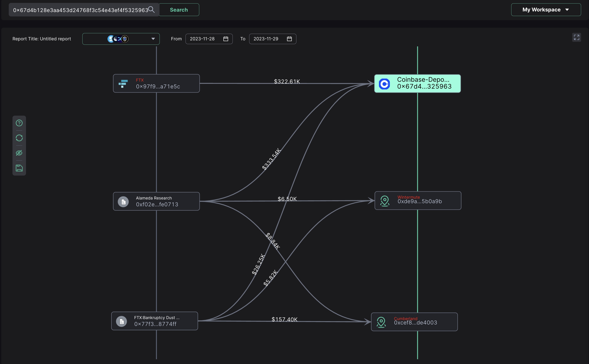The image size is (589, 364).
Task: Click the FTX logo icon
Action: 123,84
